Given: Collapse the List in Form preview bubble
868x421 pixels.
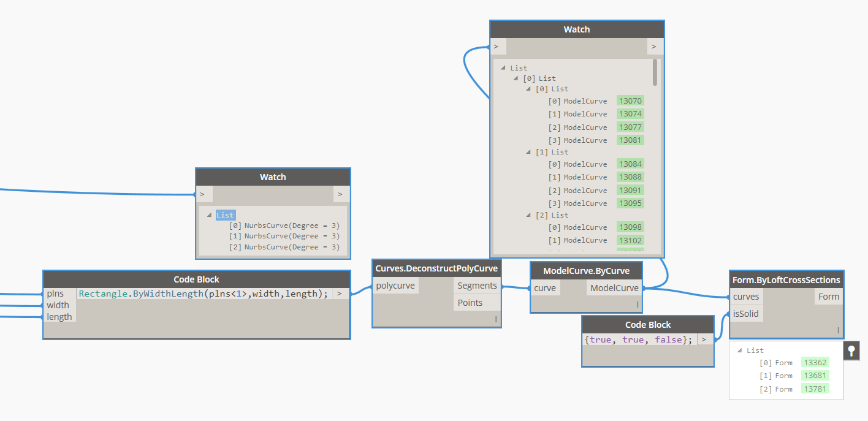Looking at the screenshot, I should click(x=739, y=351).
